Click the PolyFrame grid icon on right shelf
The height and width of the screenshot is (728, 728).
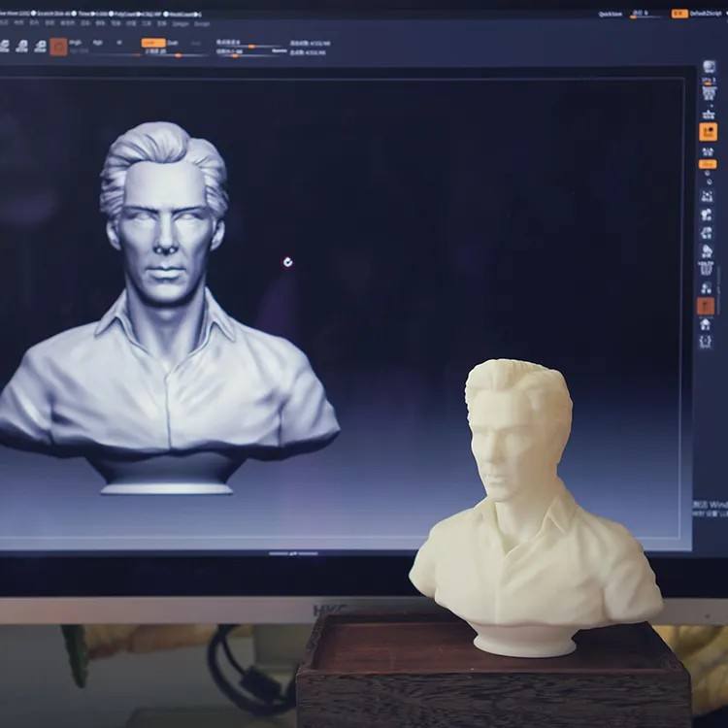point(706,268)
